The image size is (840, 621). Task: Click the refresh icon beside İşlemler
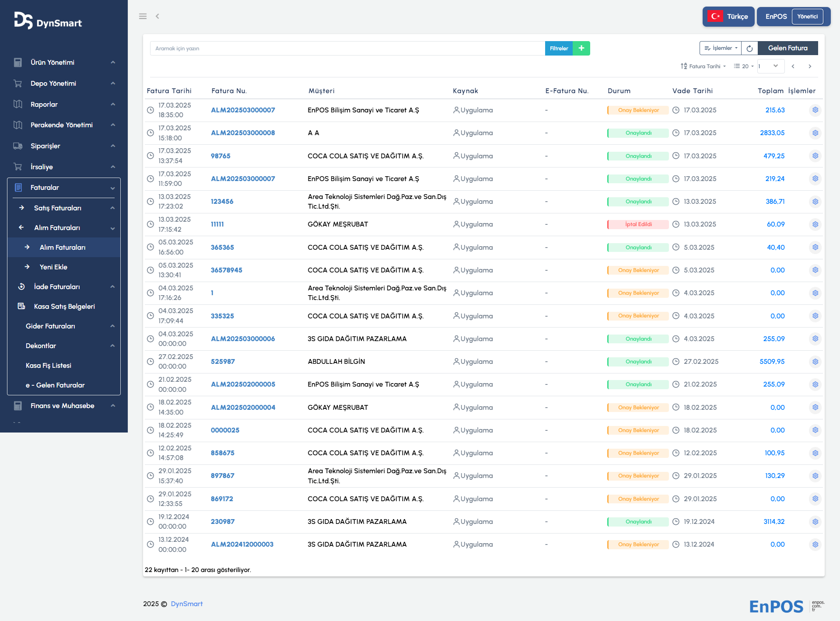click(x=749, y=48)
